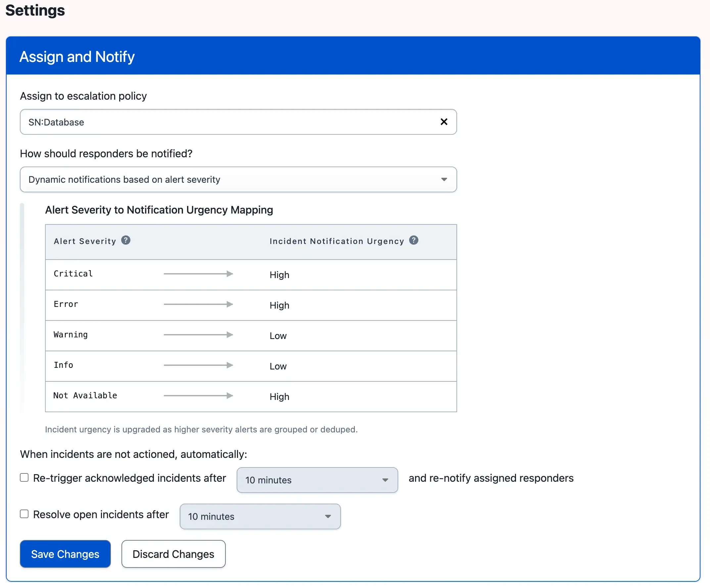Click the Incident Notification Urgency help icon

coord(413,240)
